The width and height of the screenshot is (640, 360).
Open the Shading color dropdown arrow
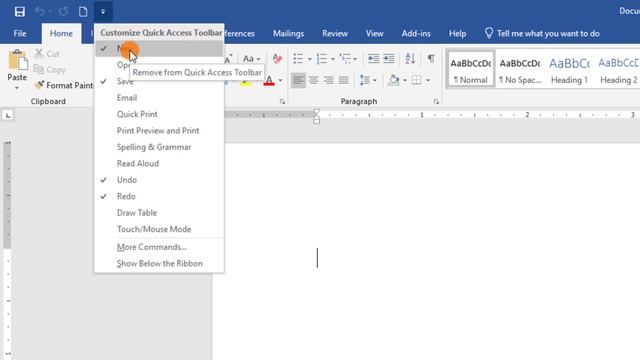[404, 80]
